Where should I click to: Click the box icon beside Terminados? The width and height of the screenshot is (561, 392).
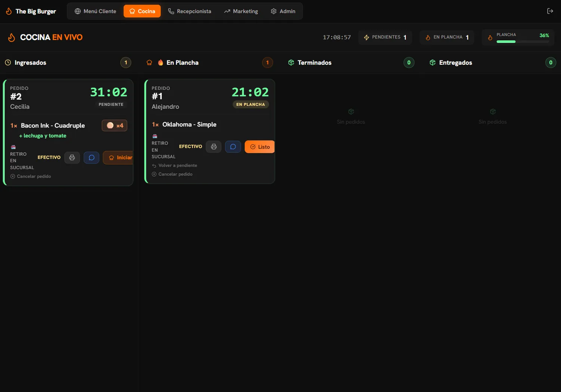click(x=291, y=62)
